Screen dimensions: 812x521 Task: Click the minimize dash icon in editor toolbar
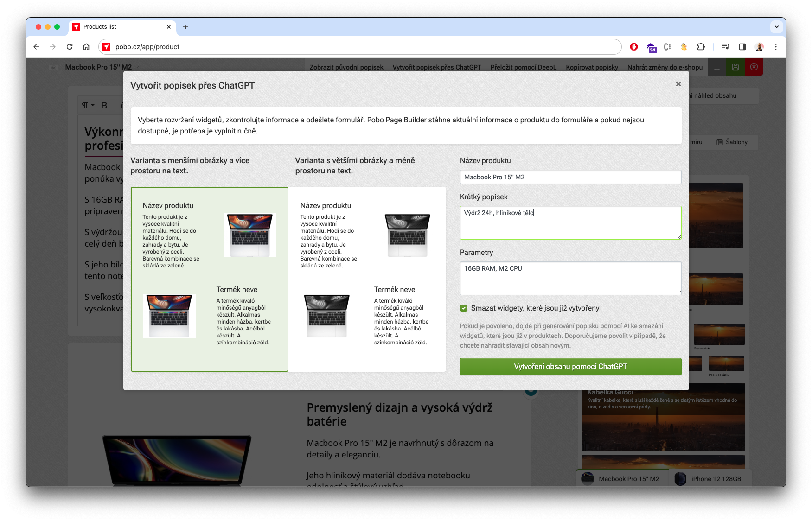pyautogui.click(x=717, y=67)
